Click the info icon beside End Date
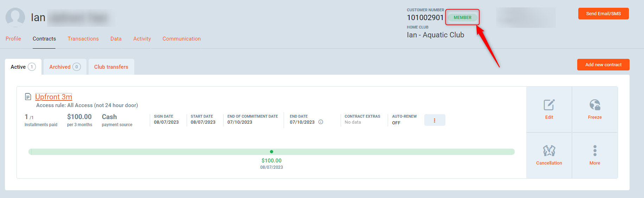Image resolution: width=644 pixels, height=198 pixels. [x=321, y=122]
